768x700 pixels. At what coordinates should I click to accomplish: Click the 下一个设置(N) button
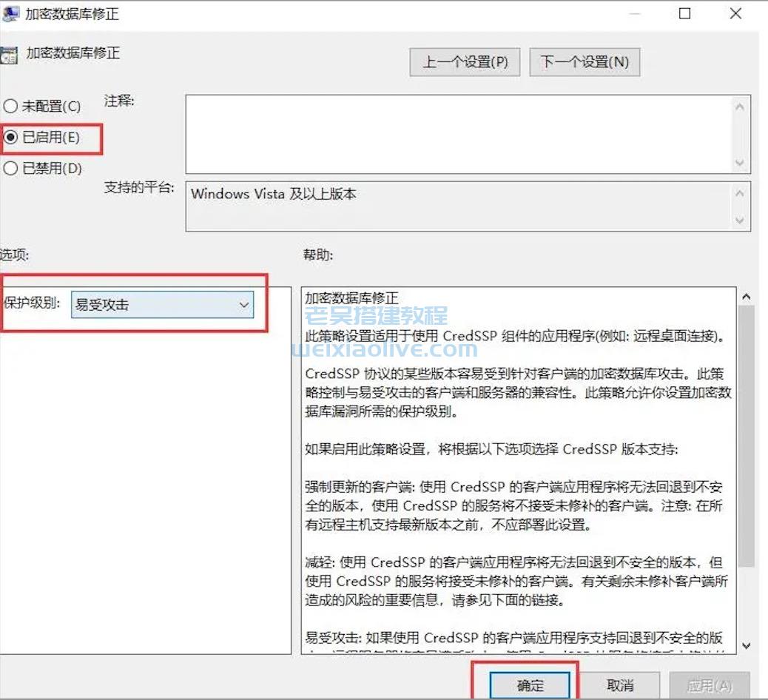click(585, 62)
